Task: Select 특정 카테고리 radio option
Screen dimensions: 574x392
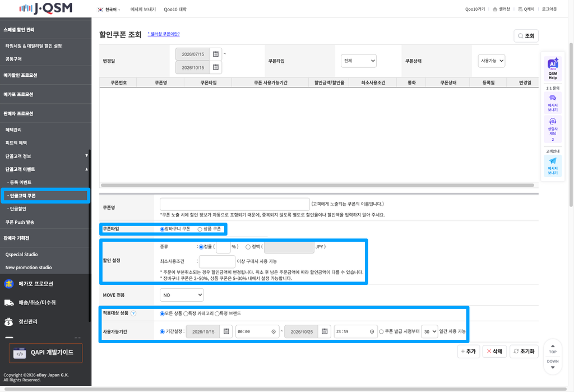Action: 186,313
